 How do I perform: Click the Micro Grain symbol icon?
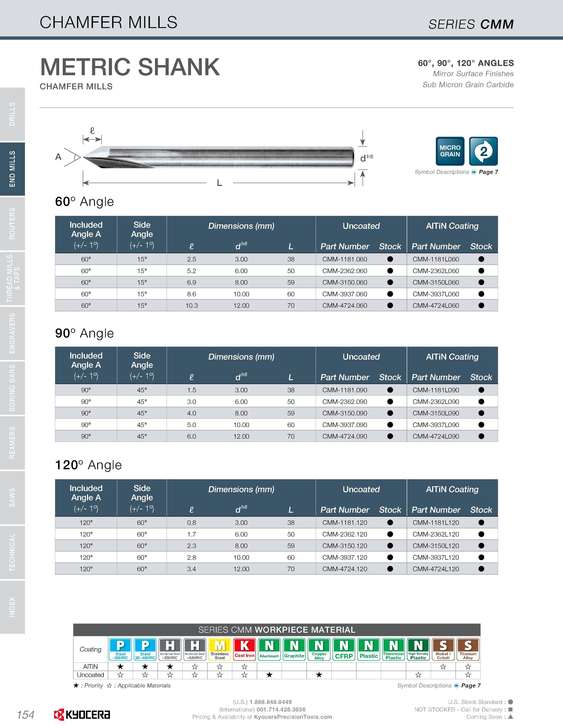[450, 151]
